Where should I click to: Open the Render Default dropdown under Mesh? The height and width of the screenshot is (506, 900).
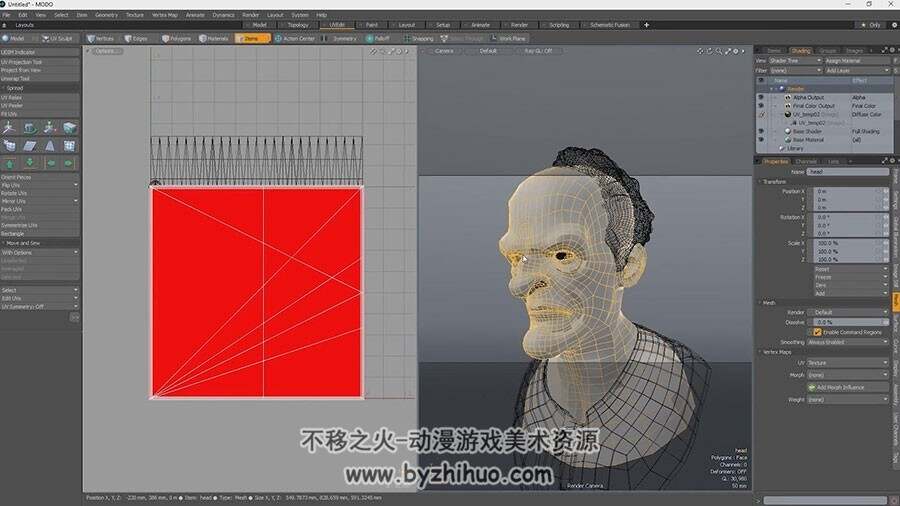[x=848, y=312]
